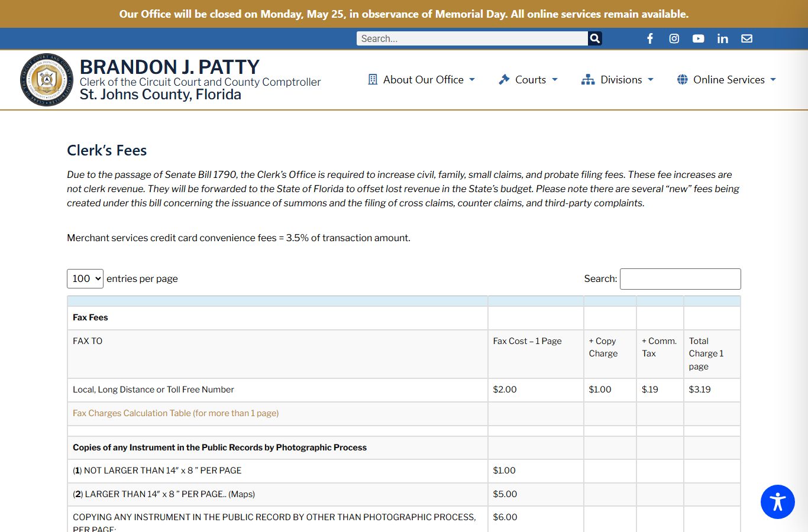Click the gavel icon beside Courts

click(x=504, y=79)
